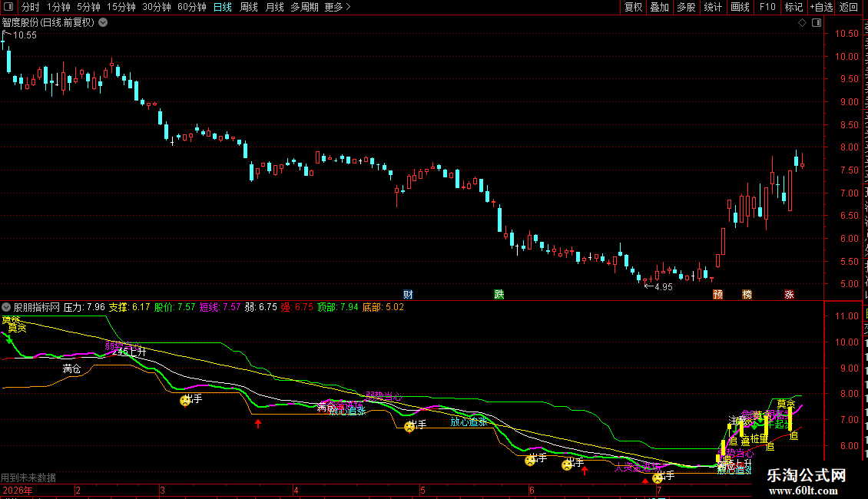Click the 用到未来数据 warning text
Viewport: 868px width, 499px height.
[28, 478]
